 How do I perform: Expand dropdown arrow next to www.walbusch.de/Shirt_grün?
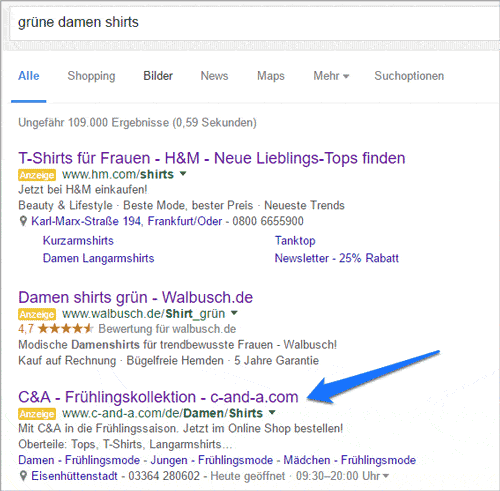tap(234, 313)
